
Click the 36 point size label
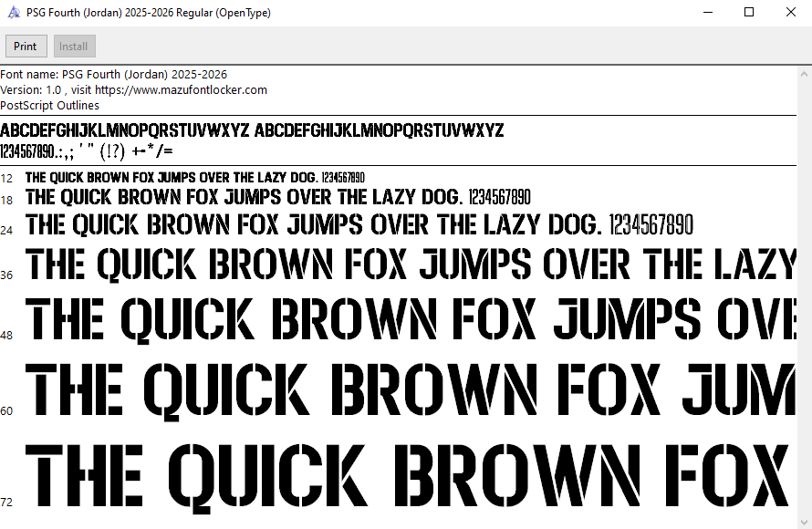point(7,275)
